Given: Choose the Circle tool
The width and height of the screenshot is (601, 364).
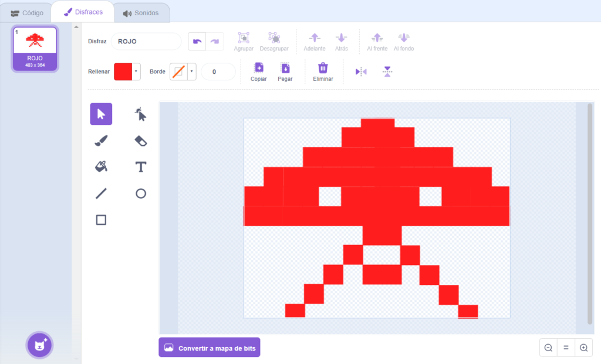Looking at the screenshot, I should tap(141, 193).
